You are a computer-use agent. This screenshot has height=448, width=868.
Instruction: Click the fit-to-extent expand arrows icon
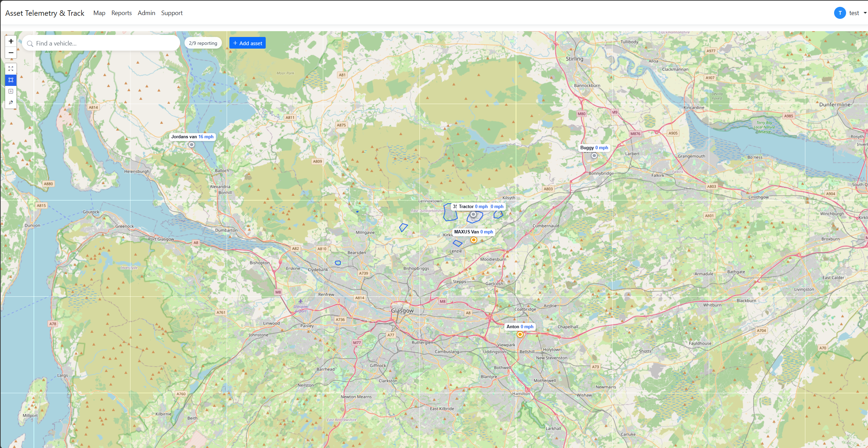coord(11,69)
